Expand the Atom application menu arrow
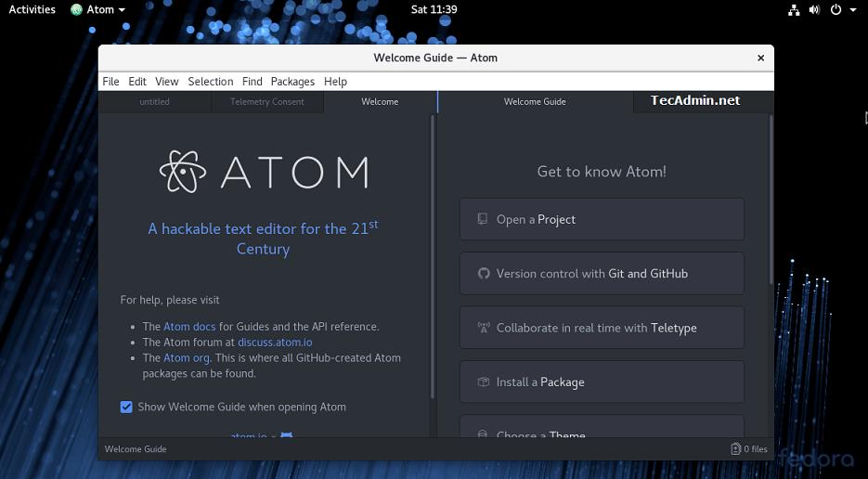The height and width of the screenshot is (479, 868). [x=122, y=10]
